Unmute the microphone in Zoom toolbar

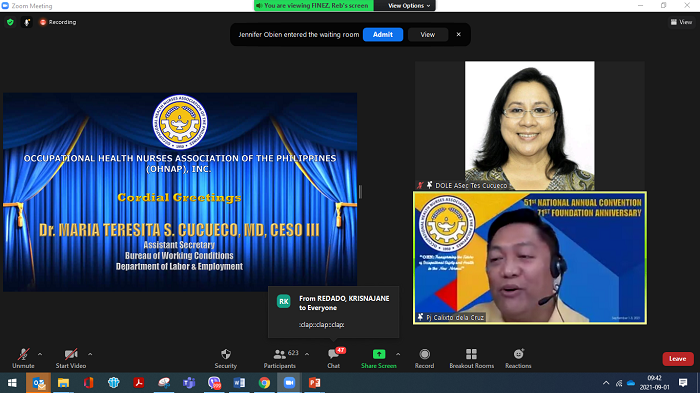tap(23, 358)
